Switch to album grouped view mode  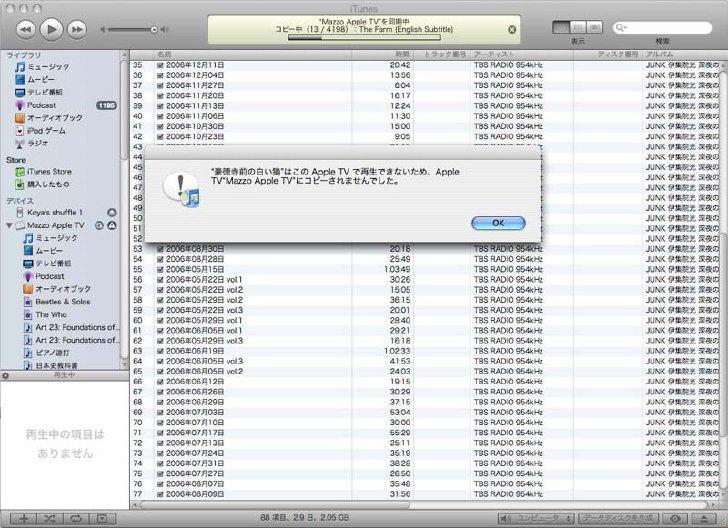coord(578,27)
